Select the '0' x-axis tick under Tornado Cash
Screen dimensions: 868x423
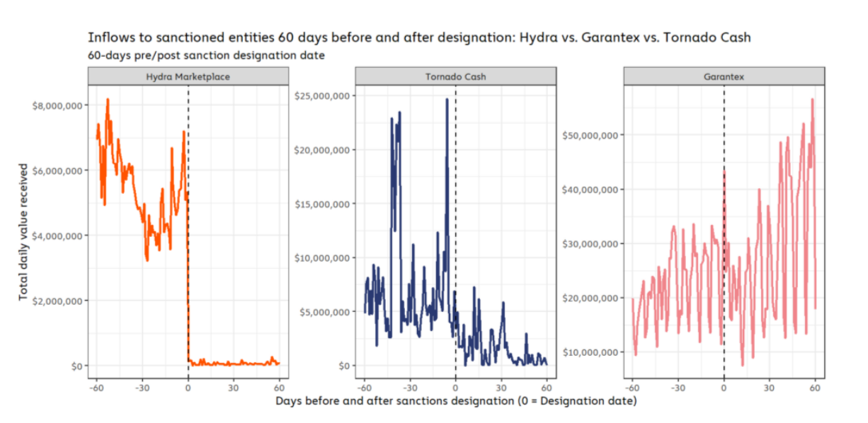456,388
